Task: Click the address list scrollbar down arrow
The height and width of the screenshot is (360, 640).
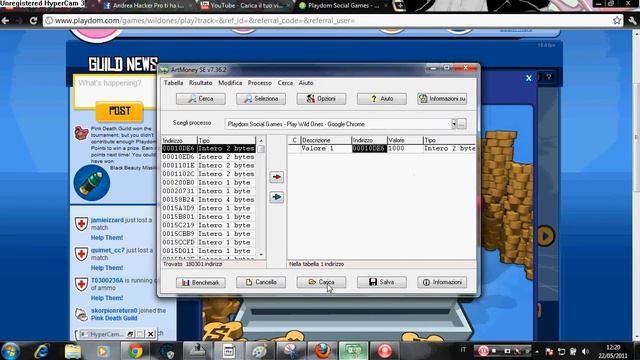Action: coord(261,255)
